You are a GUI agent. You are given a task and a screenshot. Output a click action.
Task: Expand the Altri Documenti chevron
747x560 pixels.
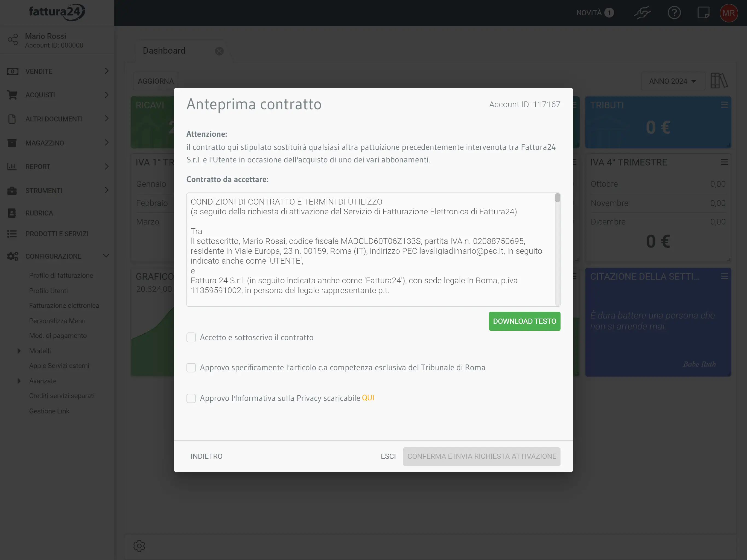pyautogui.click(x=106, y=119)
